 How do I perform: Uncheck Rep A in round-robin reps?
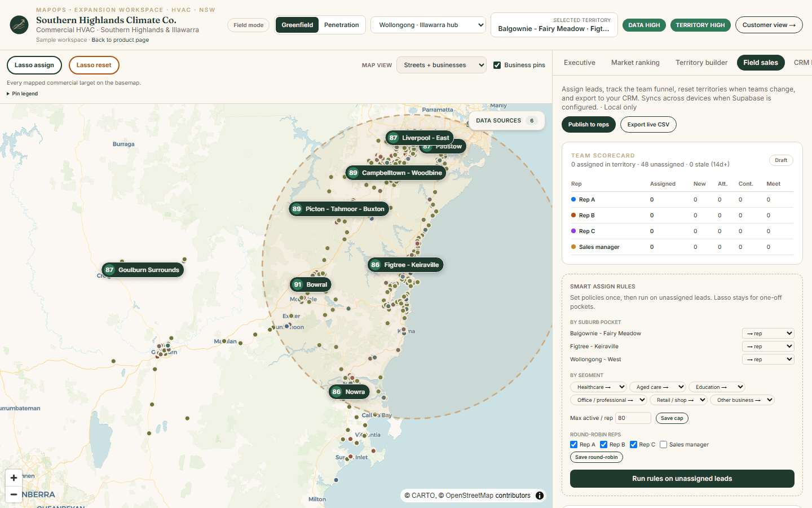(573, 444)
